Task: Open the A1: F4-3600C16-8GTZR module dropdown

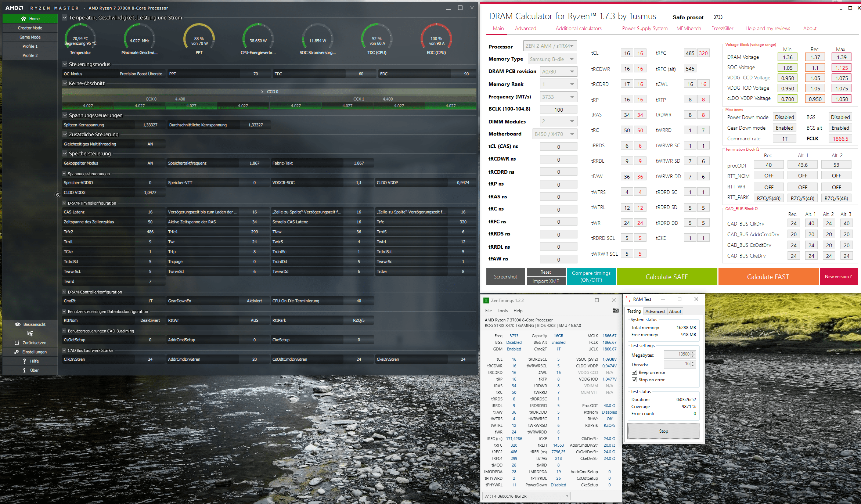Action: (x=526, y=496)
